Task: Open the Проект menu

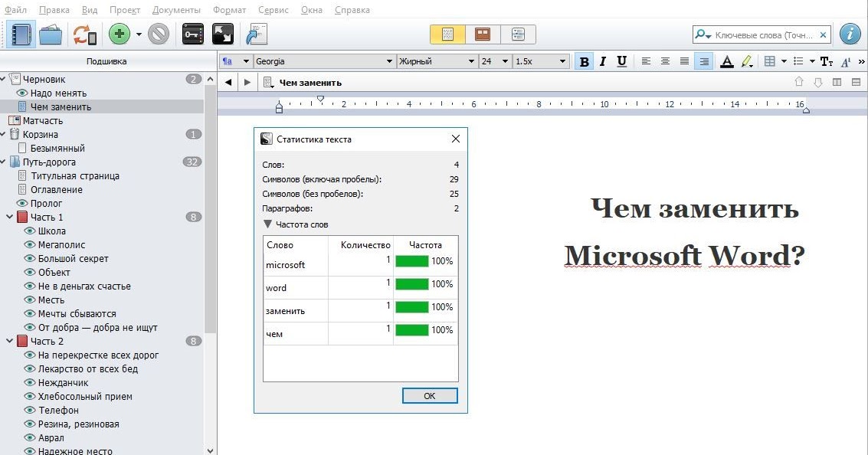Action: pos(125,10)
